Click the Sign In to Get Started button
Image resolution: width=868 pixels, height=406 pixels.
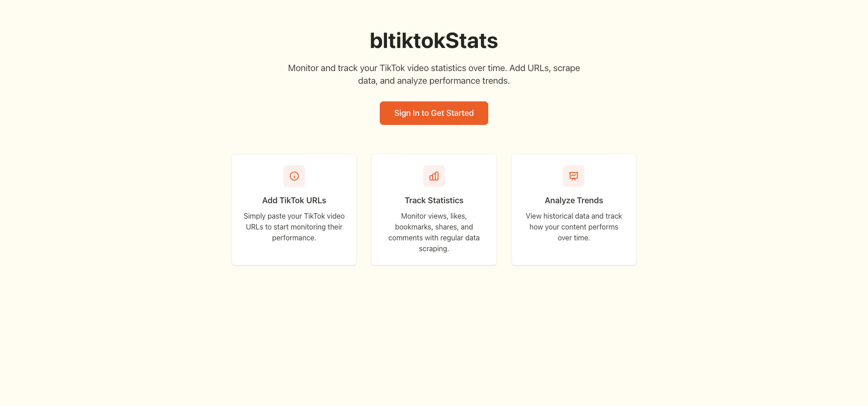pos(434,113)
